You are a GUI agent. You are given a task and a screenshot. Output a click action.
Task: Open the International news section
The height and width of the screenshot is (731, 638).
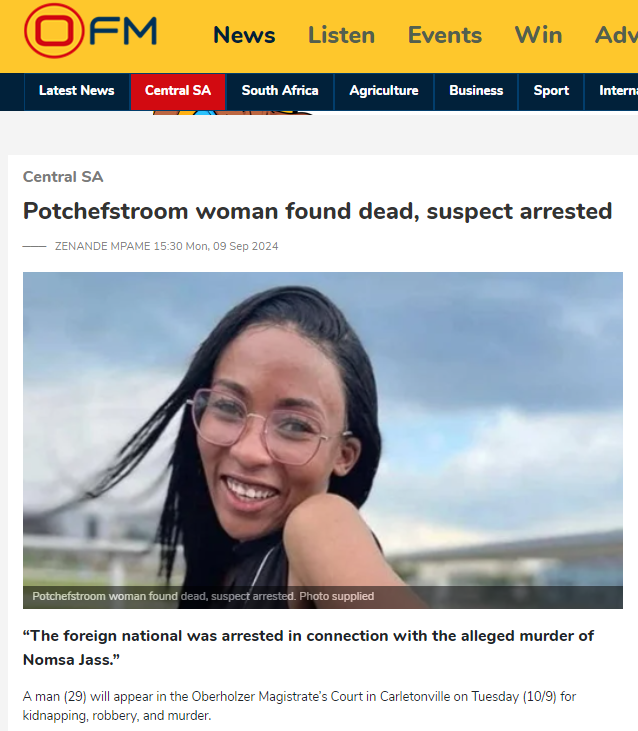point(611,91)
